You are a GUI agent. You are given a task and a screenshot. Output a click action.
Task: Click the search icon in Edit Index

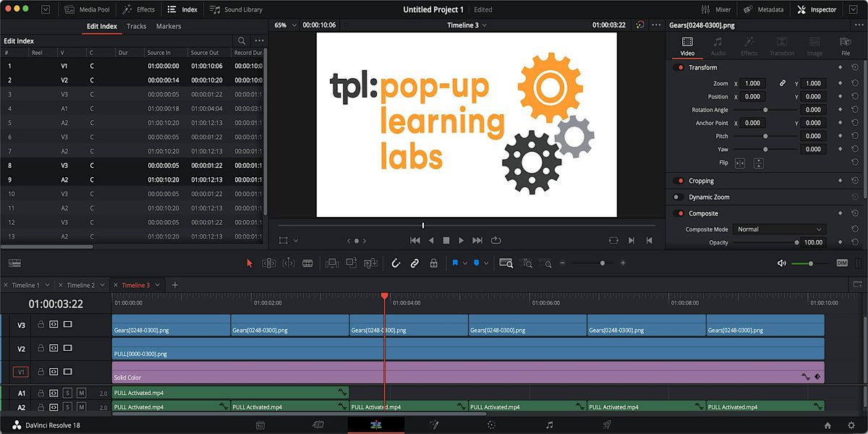coord(242,41)
